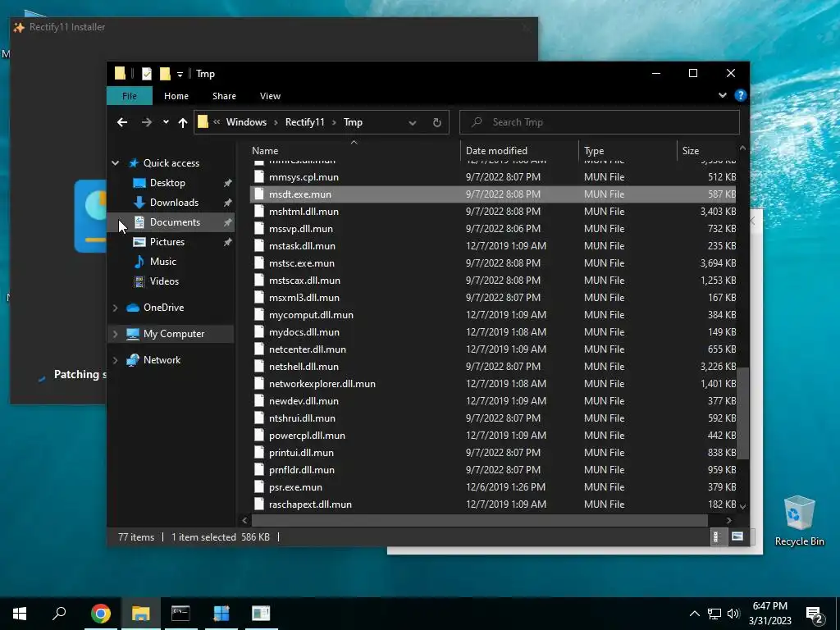
Task: Expand the OneDrive tree node
Action: click(x=115, y=308)
